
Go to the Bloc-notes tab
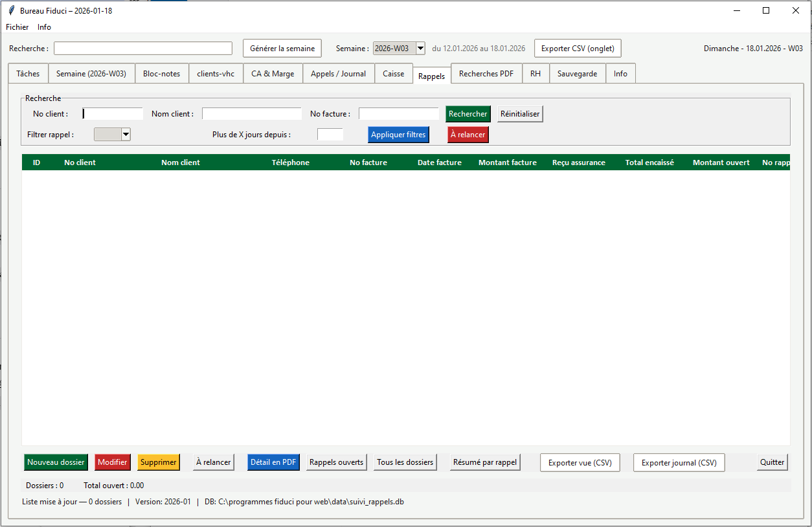[x=162, y=73]
